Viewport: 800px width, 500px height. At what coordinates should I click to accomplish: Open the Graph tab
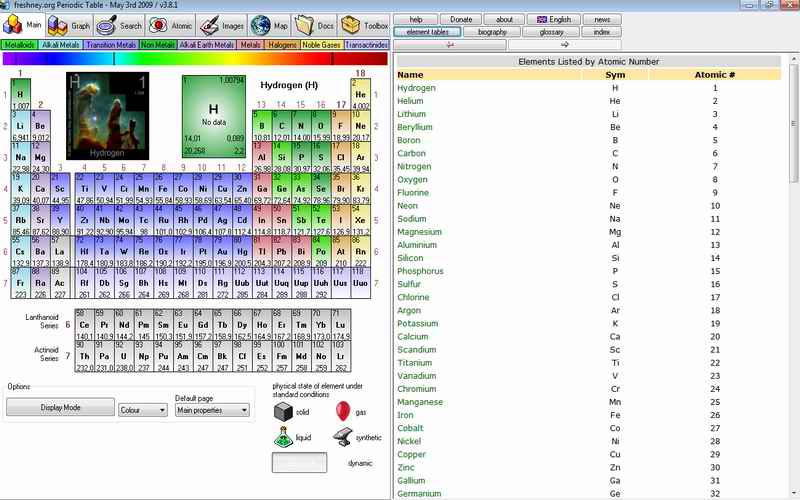[x=70, y=25]
